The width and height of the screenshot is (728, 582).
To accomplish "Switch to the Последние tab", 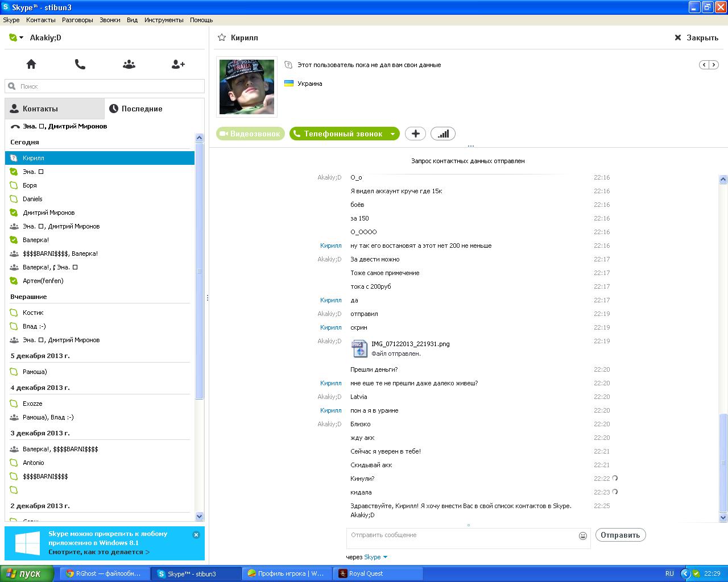I will point(154,109).
